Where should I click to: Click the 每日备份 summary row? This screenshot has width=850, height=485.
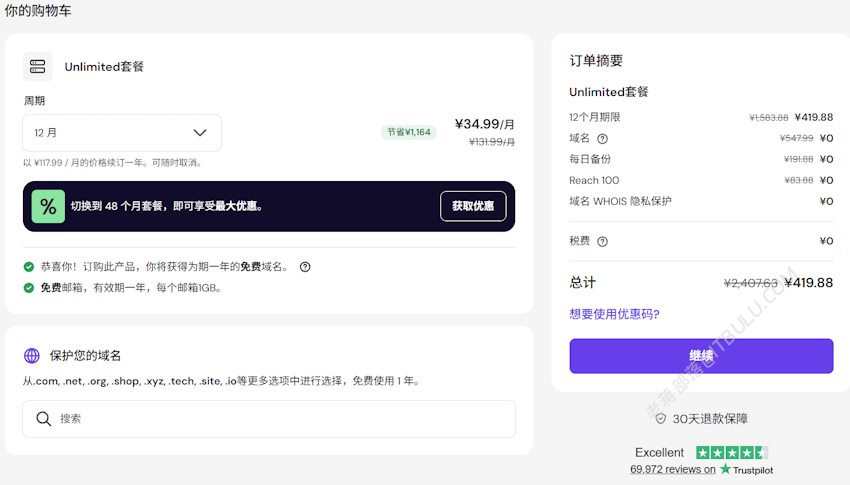701,159
